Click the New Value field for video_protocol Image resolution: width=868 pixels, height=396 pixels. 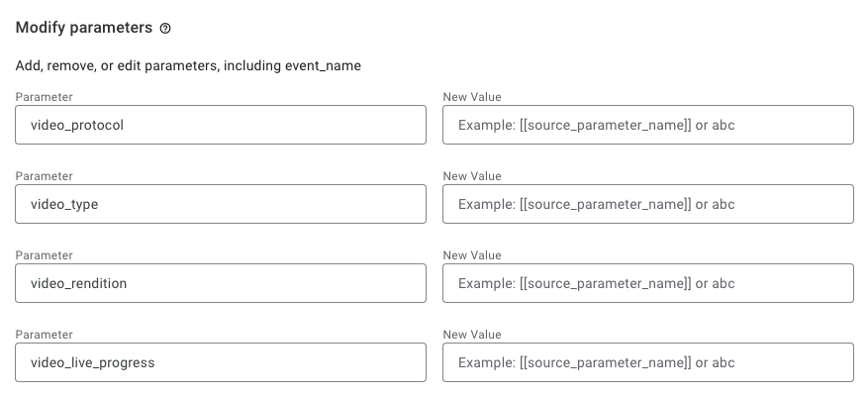(x=647, y=125)
